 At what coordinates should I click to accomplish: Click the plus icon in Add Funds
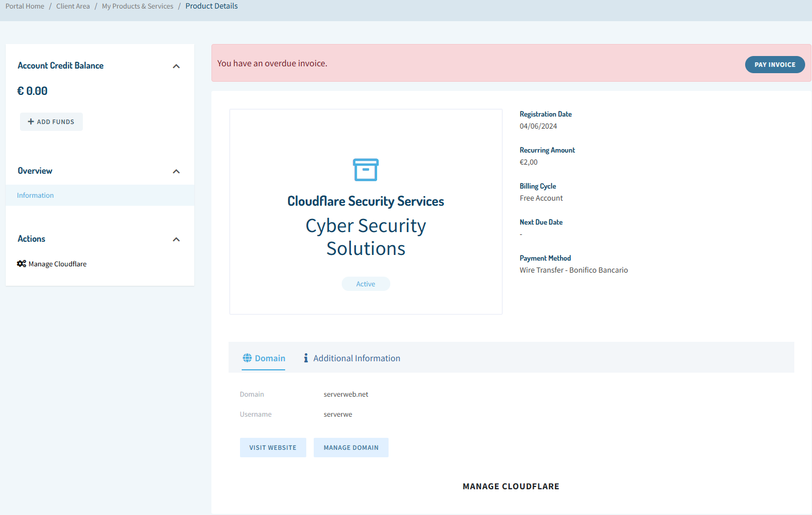click(x=31, y=122)
